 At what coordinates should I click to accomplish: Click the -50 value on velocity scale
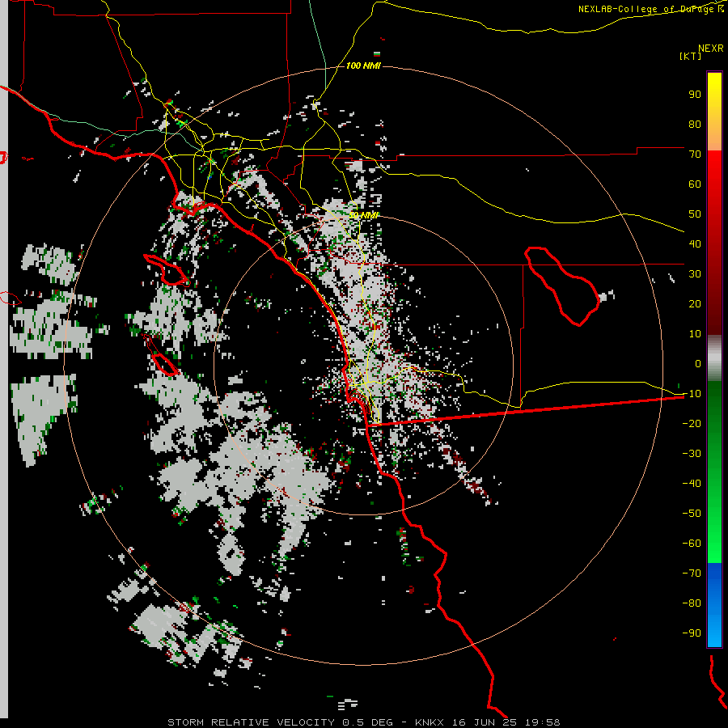(x=692, y=514)
